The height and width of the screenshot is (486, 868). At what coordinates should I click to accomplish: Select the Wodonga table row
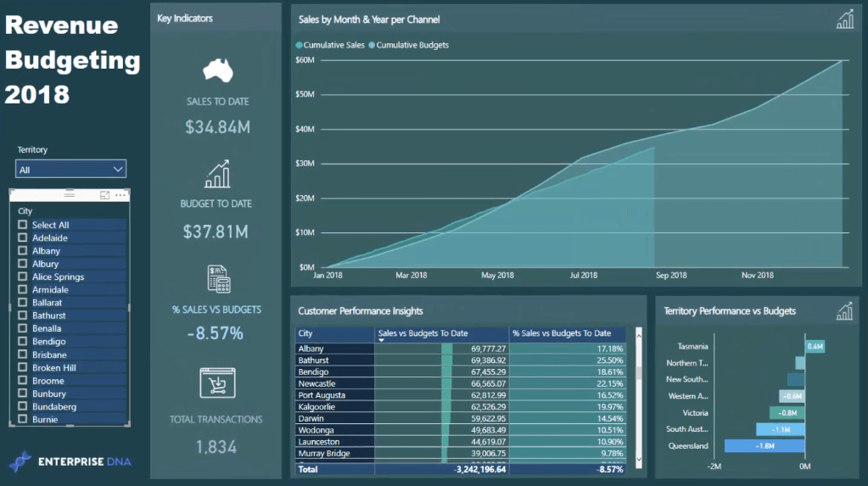[x=461, y=430]
